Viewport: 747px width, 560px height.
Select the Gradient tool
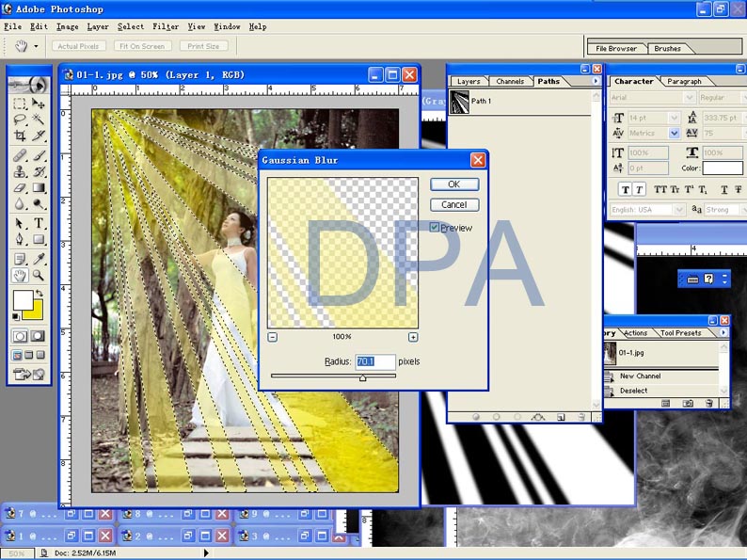pos(39,188)
